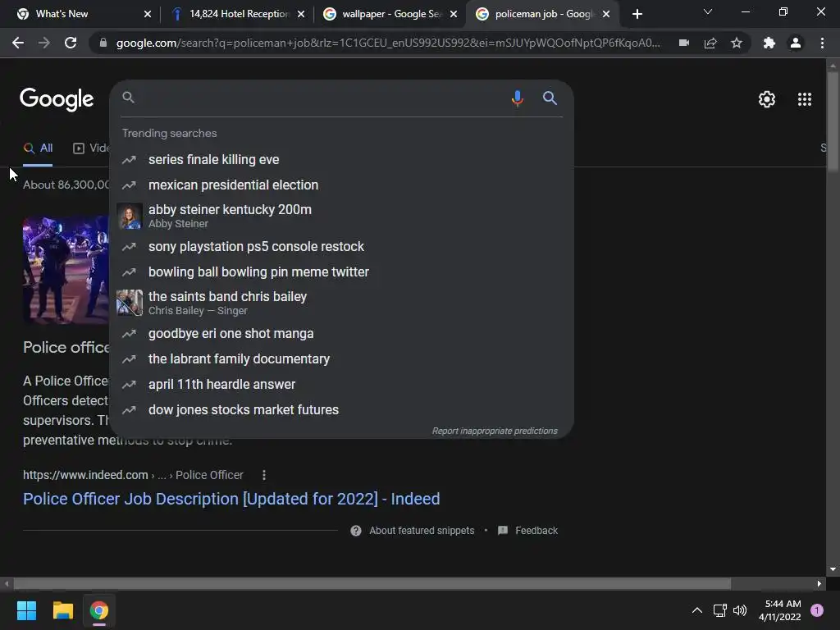Go forward to next page
The width and height of the screenshot is (840, 630).
[44, 43]
